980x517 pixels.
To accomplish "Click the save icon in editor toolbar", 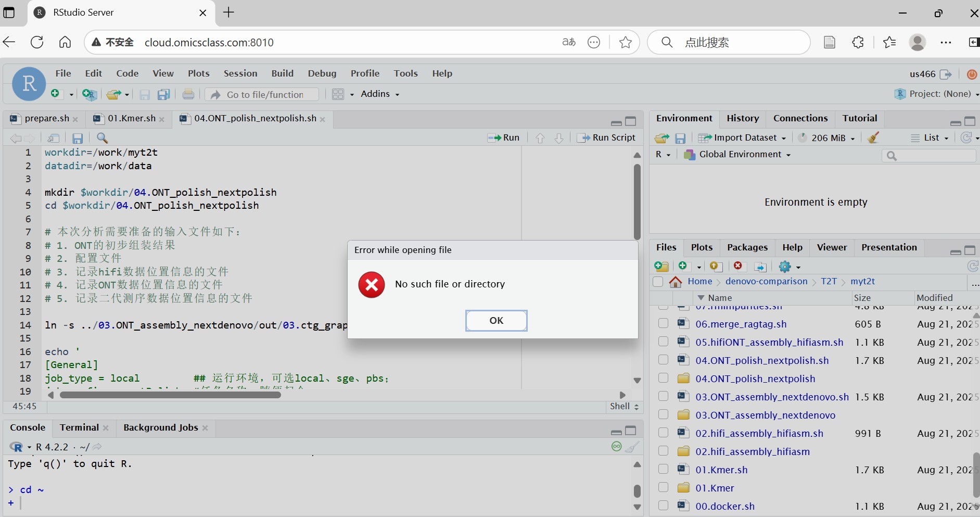I will 78,138.
